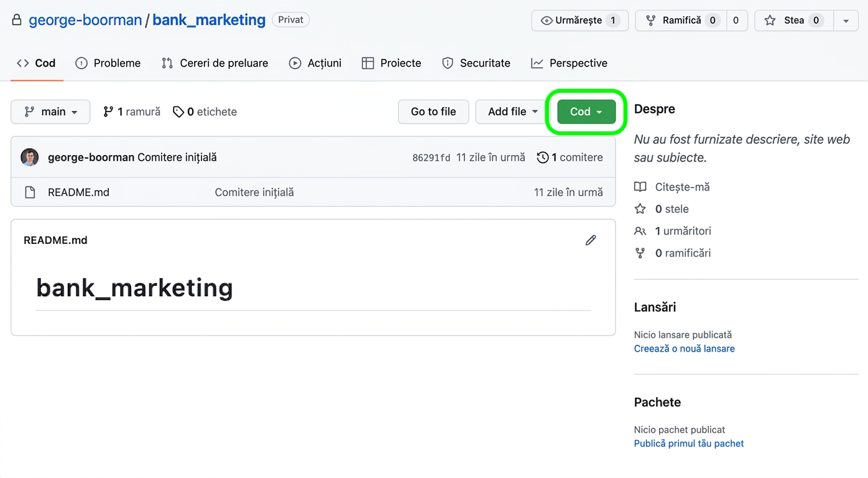Click the Go to file button
Image resolution: width=868 pixels, height=478 pixels.
point(433,111)
